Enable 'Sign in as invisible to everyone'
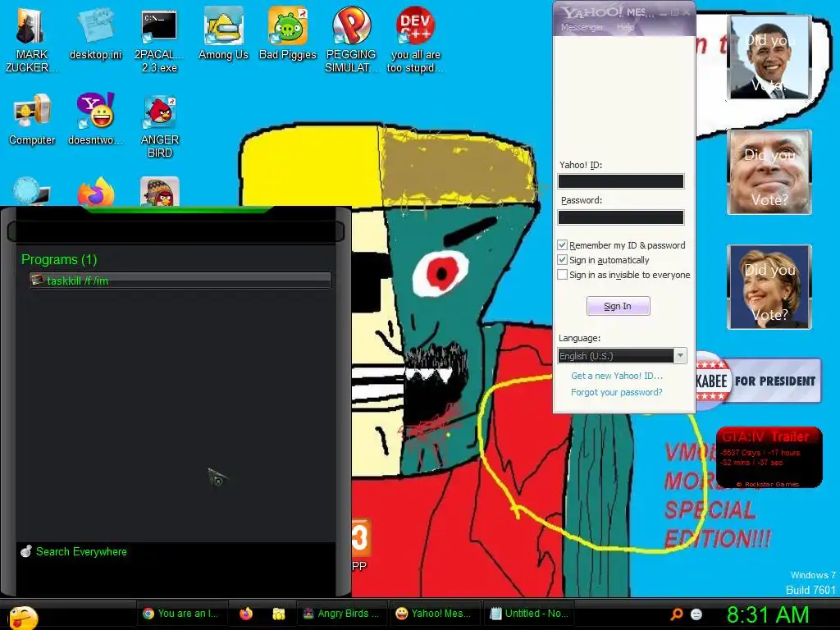This screenshot has height=630, width=840. tap(562, 275)
